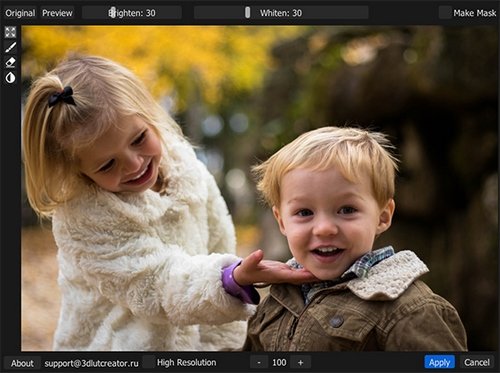This screenshot has width=500, height=373.
Task: Select the Eraser tool
Action: coord(10,62)
